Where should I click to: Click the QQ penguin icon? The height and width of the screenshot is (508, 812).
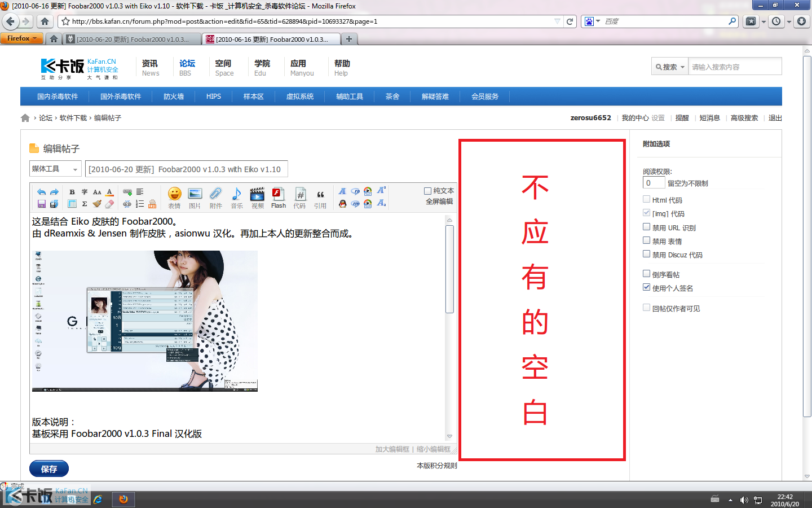(x=342, y=204)
